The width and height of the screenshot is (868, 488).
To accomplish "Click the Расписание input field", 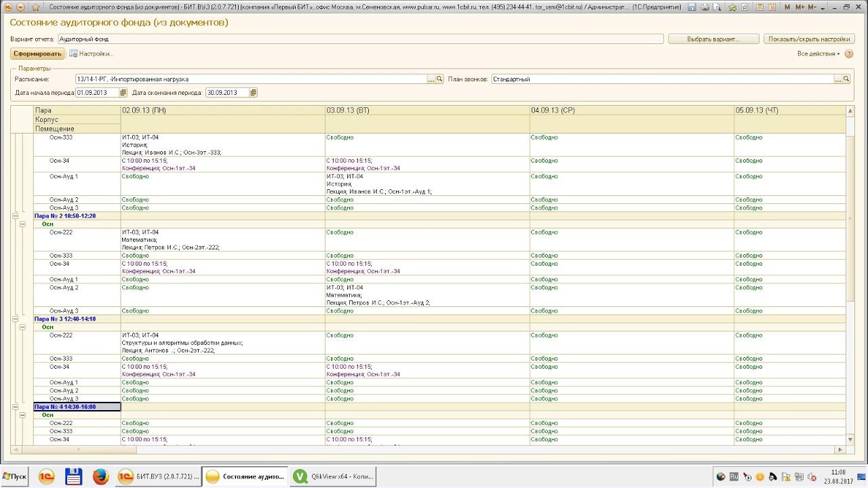I will [251, 79].
